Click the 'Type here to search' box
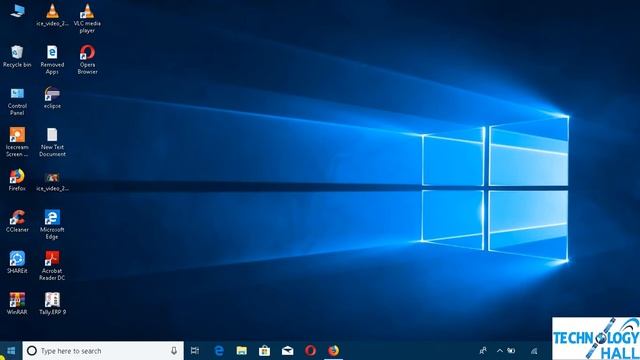640x360 pixels. pyautogui.click(x=103, y=351)
